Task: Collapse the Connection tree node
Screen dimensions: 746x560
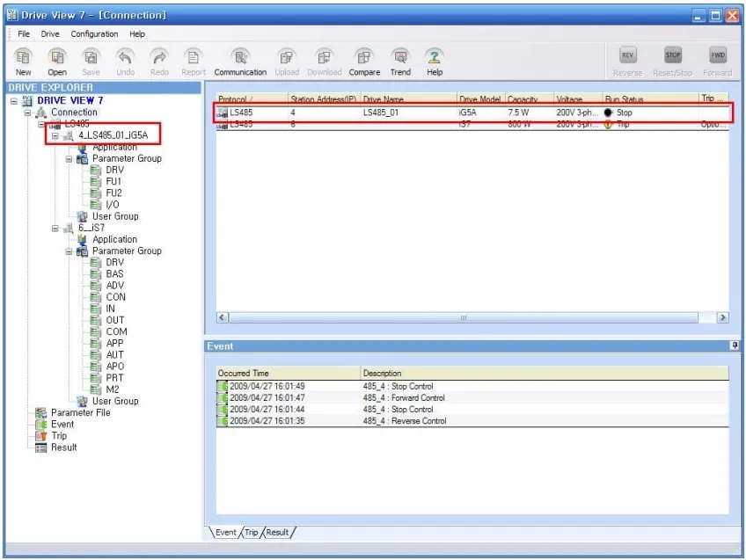Action: [x=27, y=113]
